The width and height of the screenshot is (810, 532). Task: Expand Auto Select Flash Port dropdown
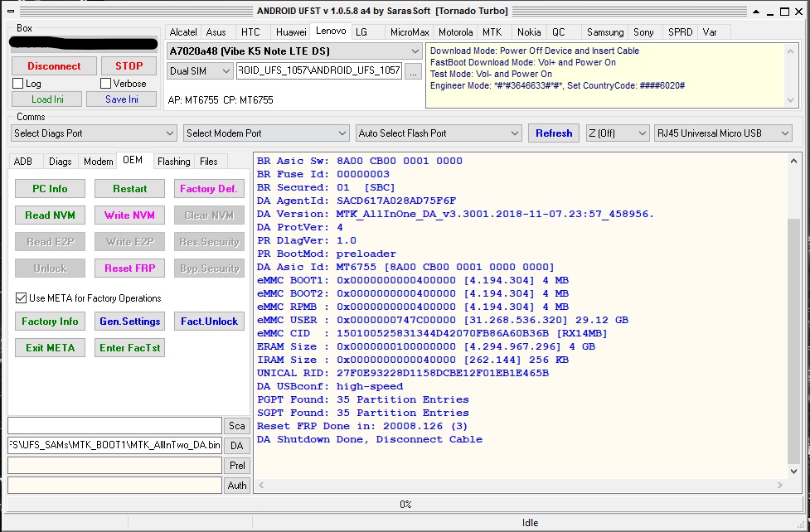(x=438, y=133)
